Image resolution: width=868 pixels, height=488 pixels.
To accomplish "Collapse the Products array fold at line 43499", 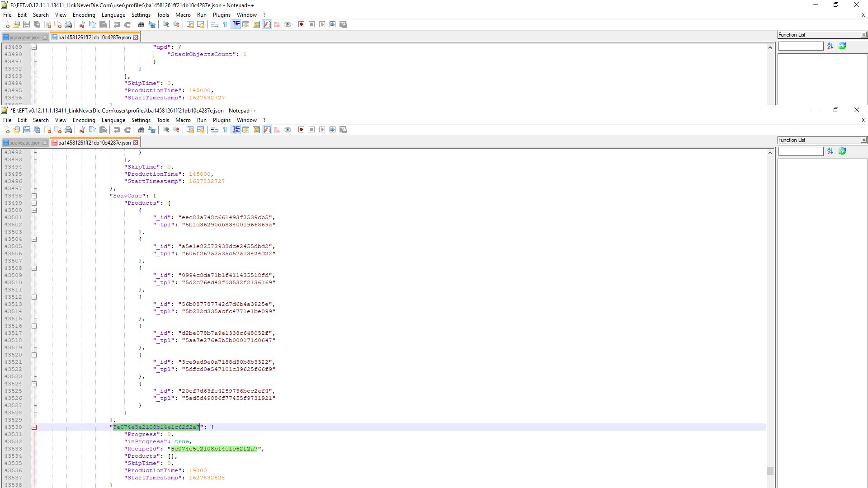I will coord(34,203).
